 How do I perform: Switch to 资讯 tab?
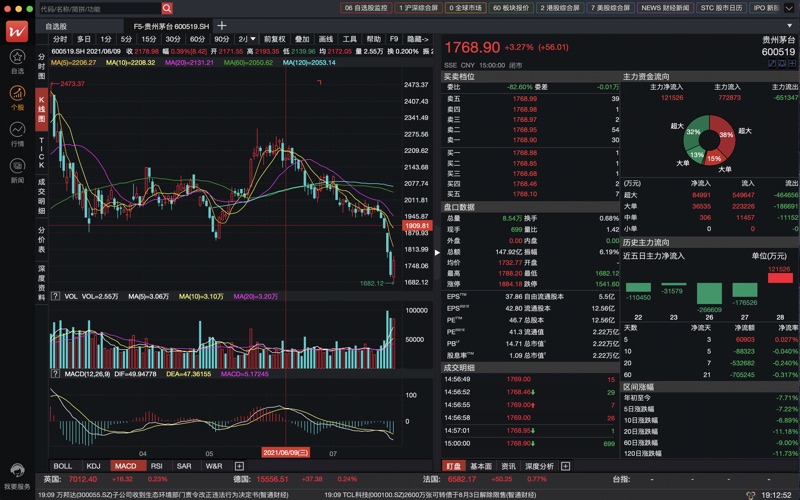pos(508,466)
